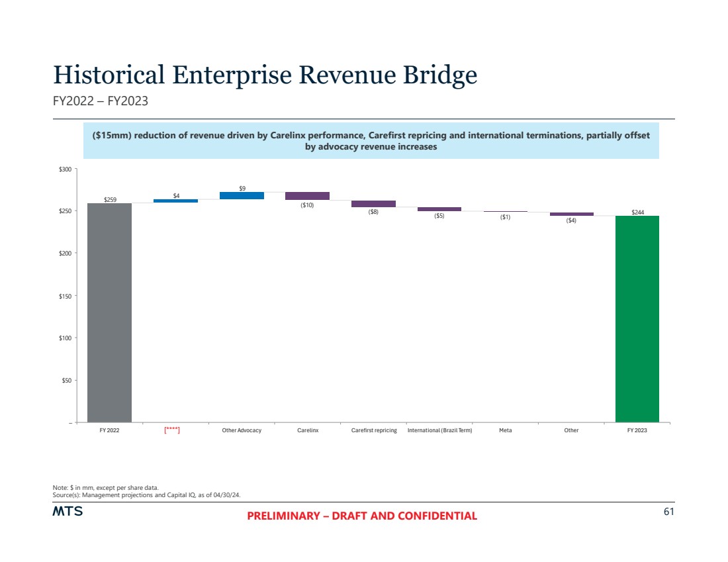Select the Preliminary Draft and Confidential footer text

(x=361, y=516)
